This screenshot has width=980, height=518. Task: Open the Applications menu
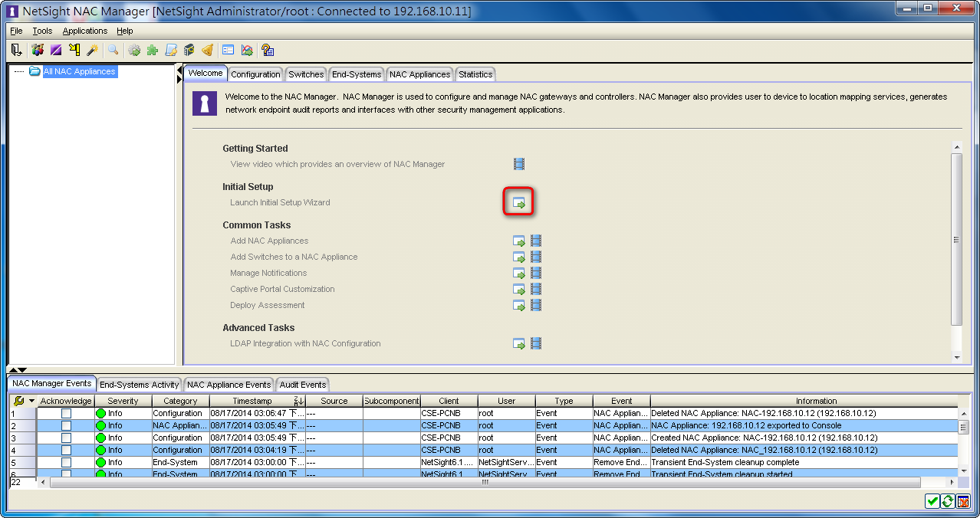[85, 31]
